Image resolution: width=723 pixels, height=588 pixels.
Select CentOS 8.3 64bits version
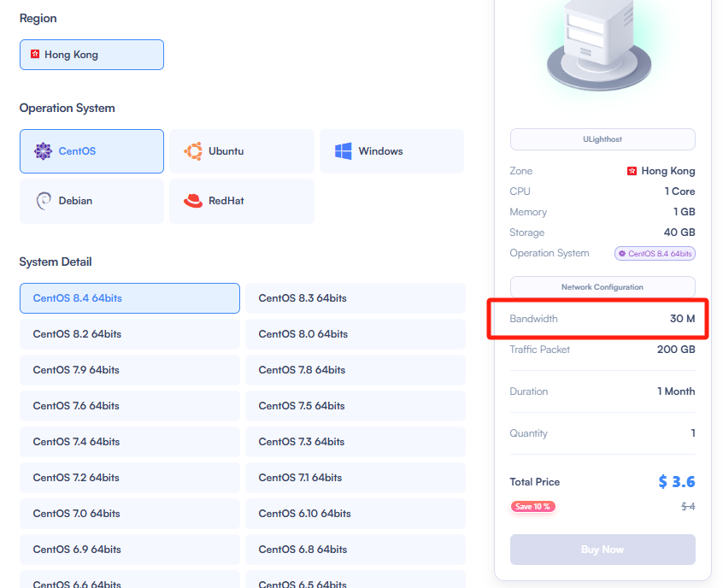coord(355,298)
